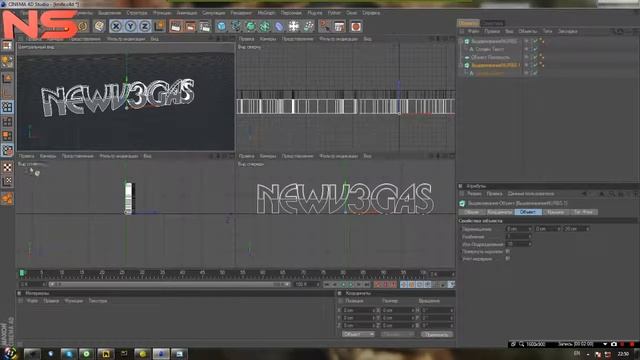Open the Справка menu

click(371, 13)
